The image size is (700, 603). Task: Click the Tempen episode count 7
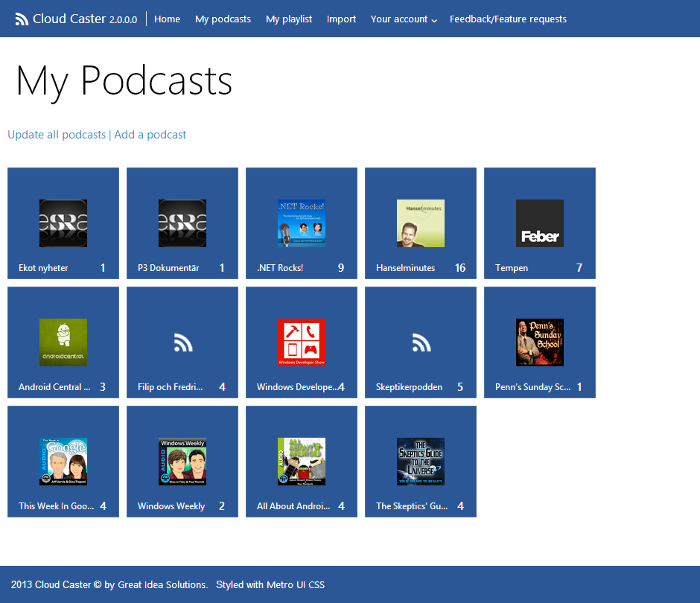pyautogui.click(x=579, y=268)
